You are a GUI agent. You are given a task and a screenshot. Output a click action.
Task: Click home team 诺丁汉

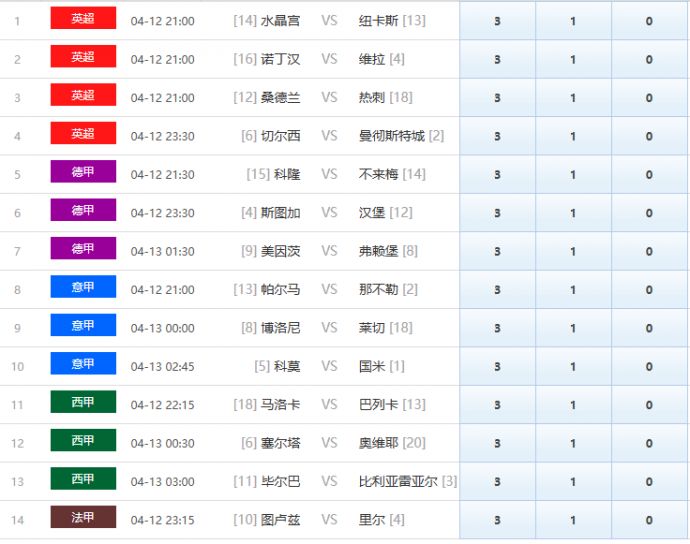pyautogui.click(x=280, y=59)
